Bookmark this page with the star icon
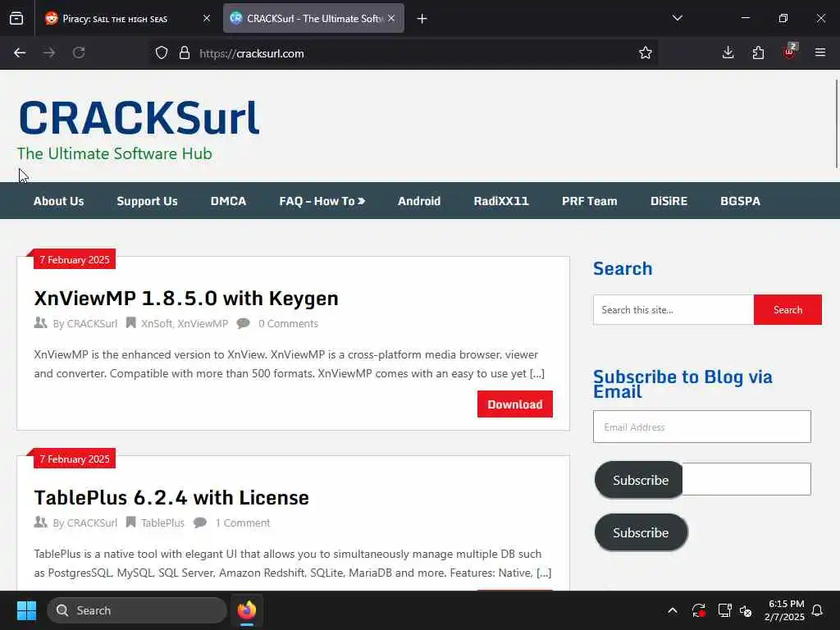This screenshot has height=630, width=840. coord(646,53)
